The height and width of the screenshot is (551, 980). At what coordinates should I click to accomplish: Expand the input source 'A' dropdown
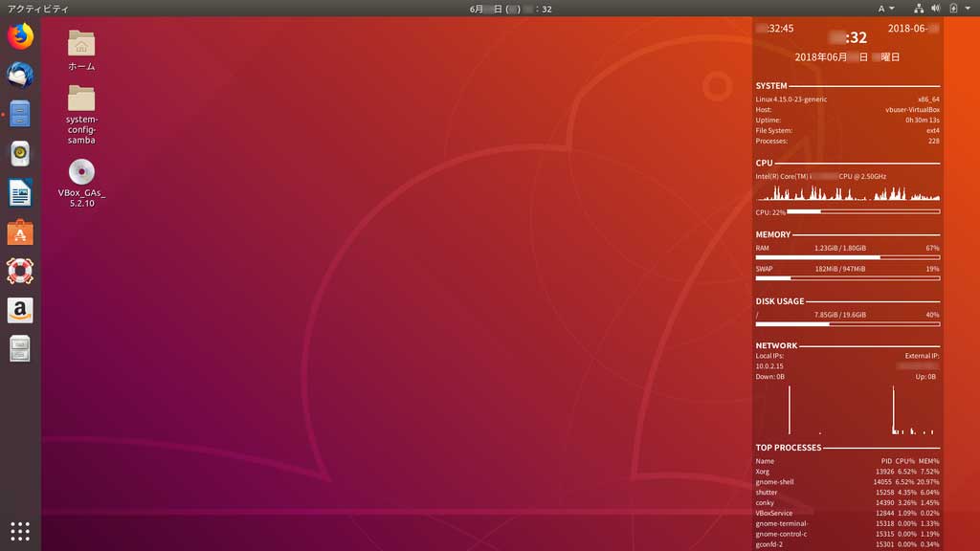(x=886, y=9)
